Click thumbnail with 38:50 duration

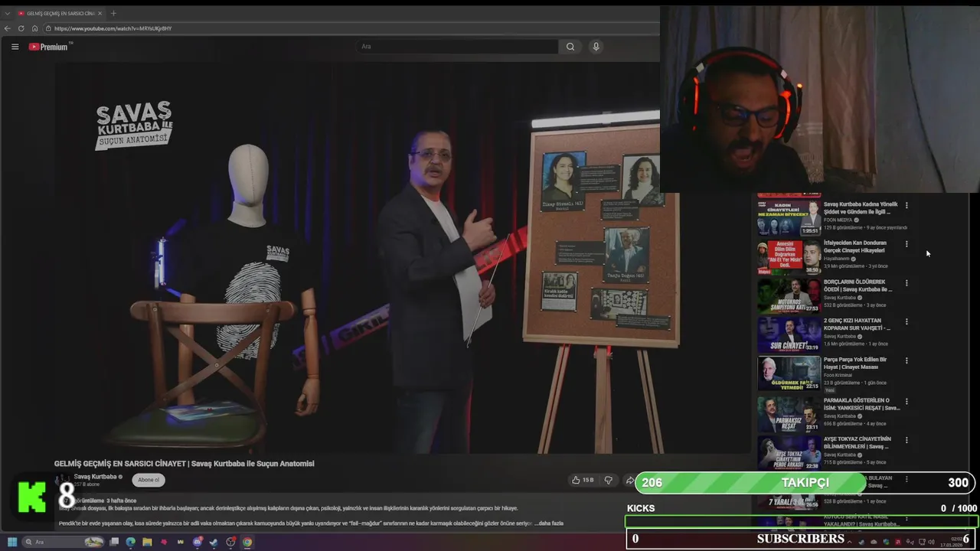789,257
